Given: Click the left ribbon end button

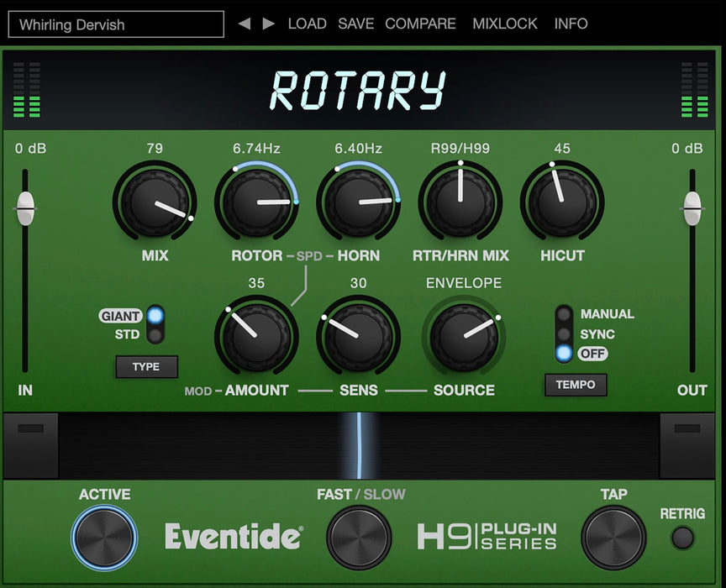Looking at the screenshot, I should point(31,445).
